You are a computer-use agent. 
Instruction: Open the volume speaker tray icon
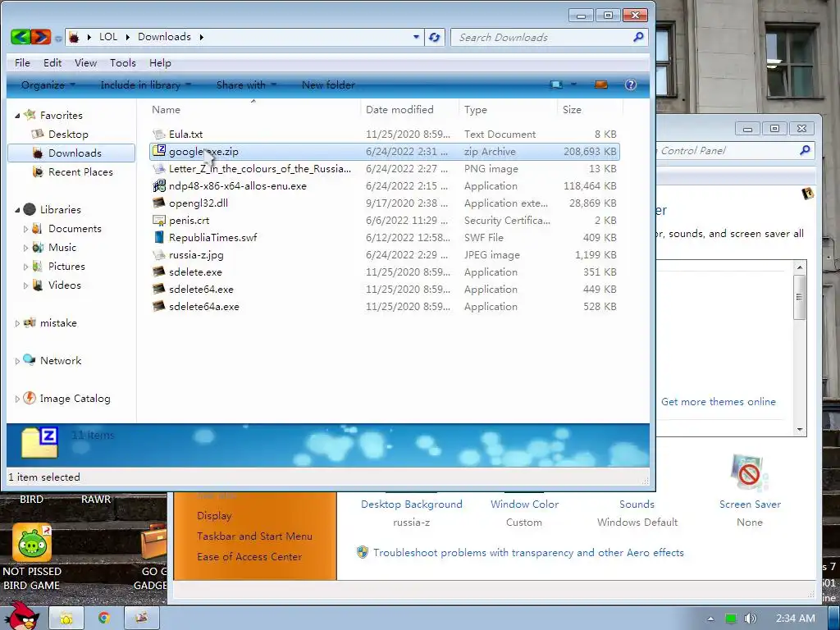point(750,619)
